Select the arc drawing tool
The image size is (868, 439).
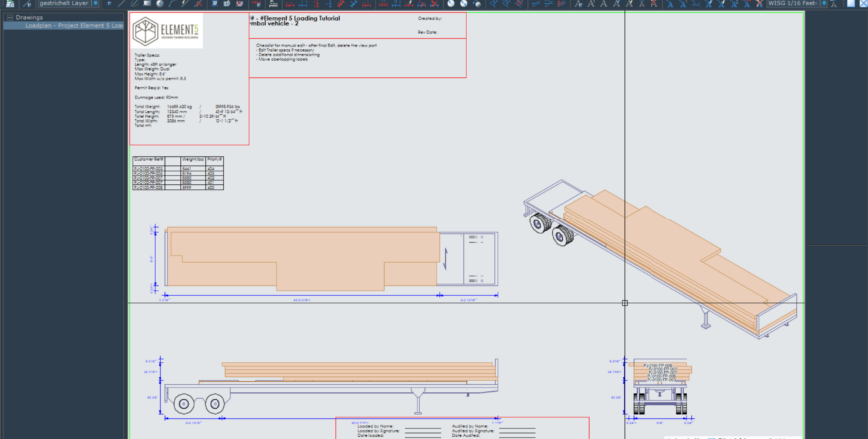(x=173, y=3)
